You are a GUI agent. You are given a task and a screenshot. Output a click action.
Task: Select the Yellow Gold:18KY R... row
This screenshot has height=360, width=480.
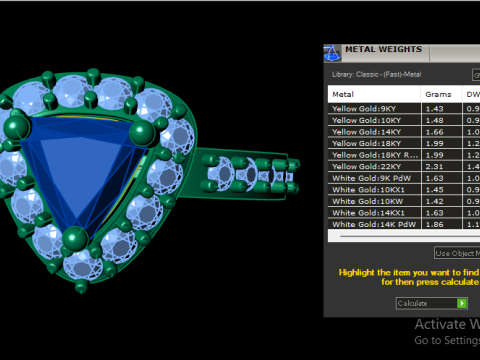(x=404, y=155)
